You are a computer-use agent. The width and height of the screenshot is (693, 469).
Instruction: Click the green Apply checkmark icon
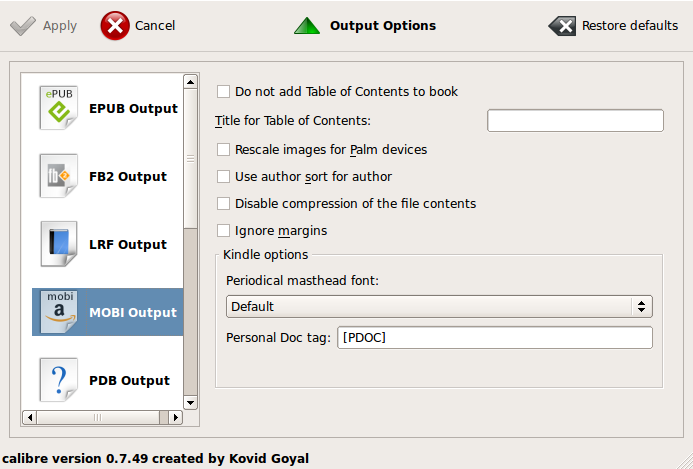pyautogui.click(x=23, y=26)
